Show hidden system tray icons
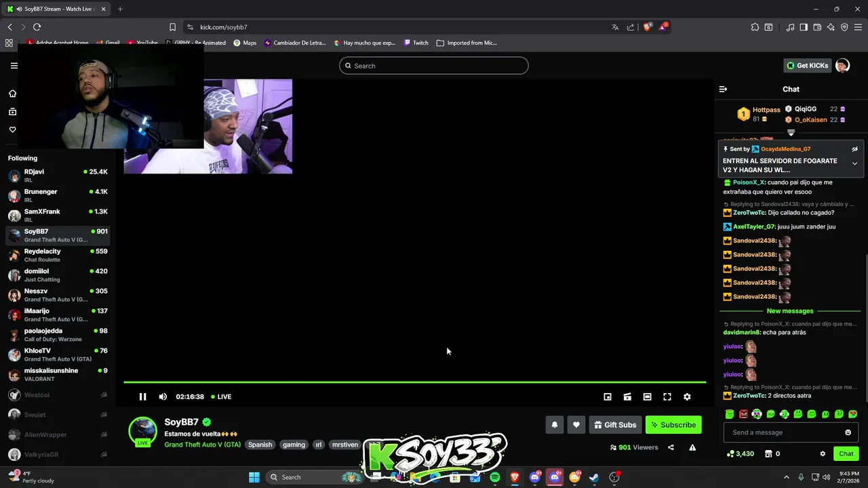The image size is (868, 488). point(787,477)
